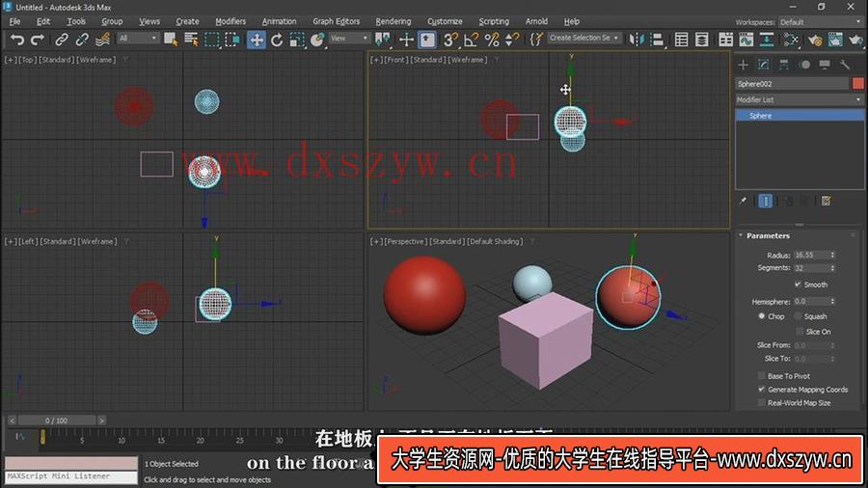Screen dimensions: 868x488
Task: Select the Sphere entry in modifier stack
Action: [x=800, y=116]
